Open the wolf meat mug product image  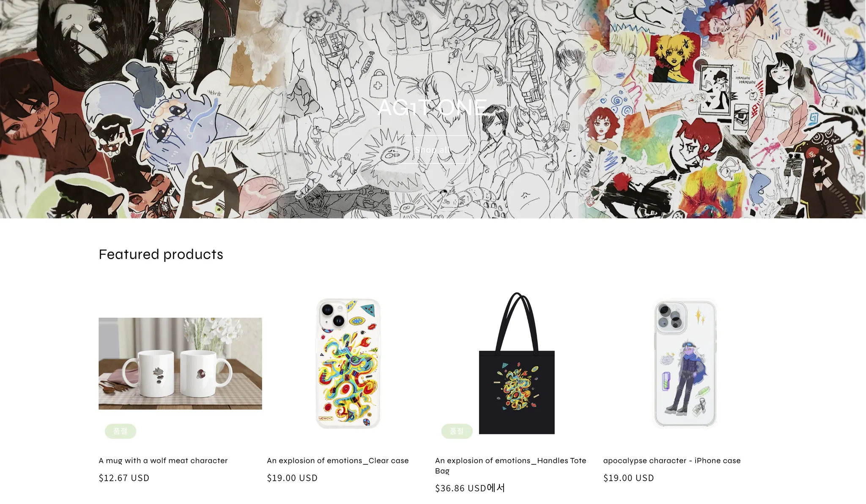pos(180,363)
